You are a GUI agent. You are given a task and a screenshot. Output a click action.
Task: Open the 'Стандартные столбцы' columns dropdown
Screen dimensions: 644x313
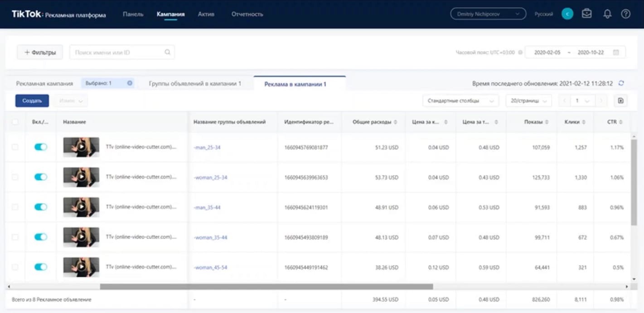(460, 101)
